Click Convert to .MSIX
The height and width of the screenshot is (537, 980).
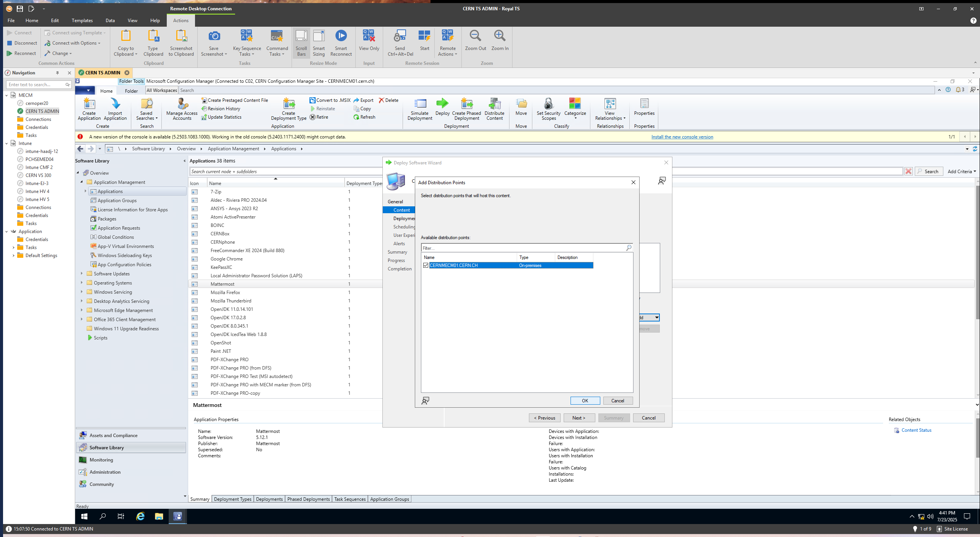point(330,100)
